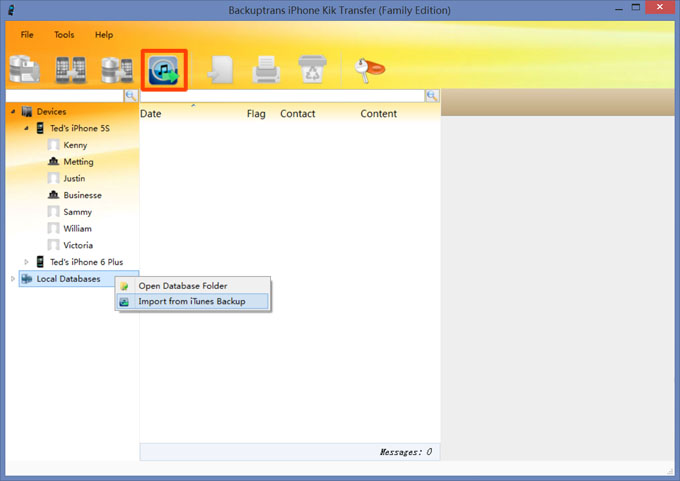Expand the Ted's iPhone 6 Plus node

click(26, 262)
